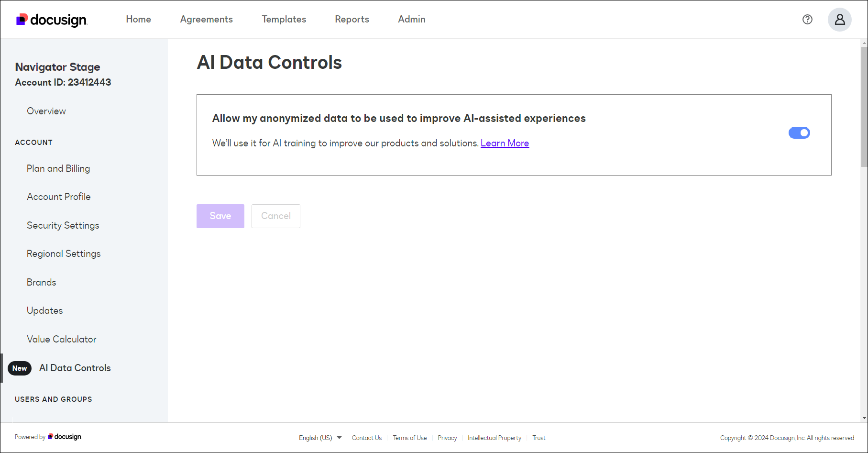Switch to the Agreements tab
The height and width of the screenshot is (453, 868).
206,19
